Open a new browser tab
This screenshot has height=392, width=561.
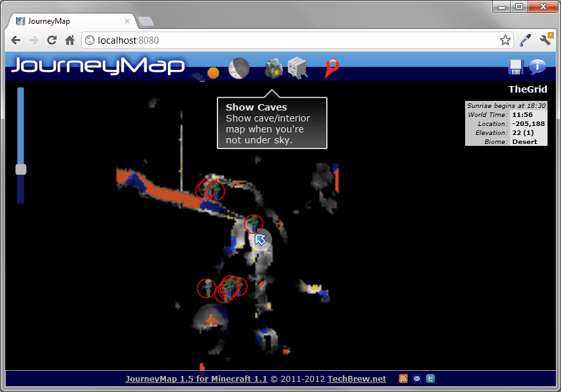[x=145, y=21]
